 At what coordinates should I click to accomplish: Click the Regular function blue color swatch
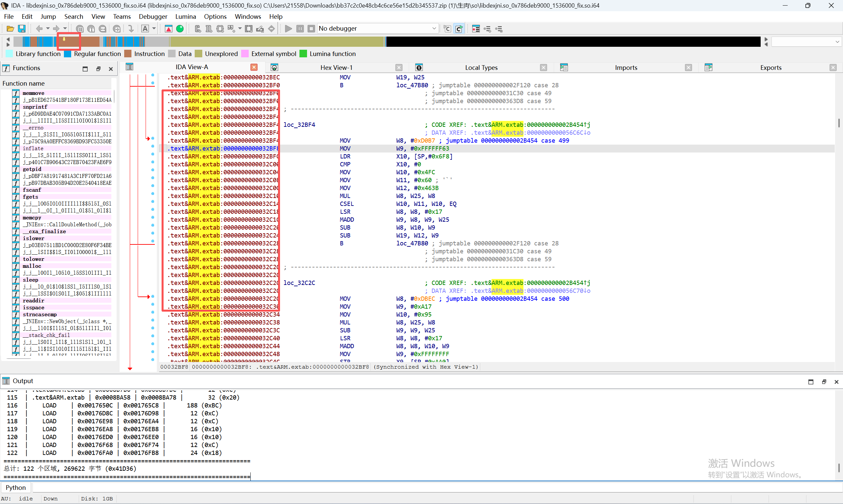pyautogui.click(x=68, y=54)
